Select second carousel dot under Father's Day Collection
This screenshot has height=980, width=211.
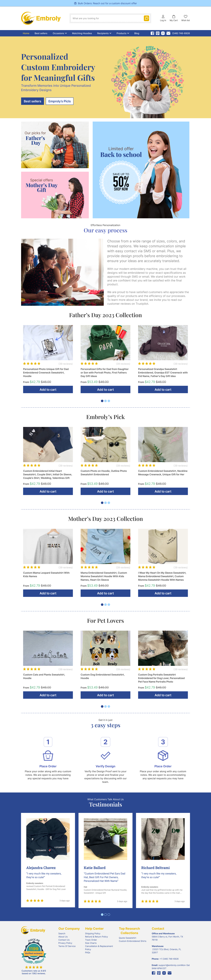click(x=105, y=401)
